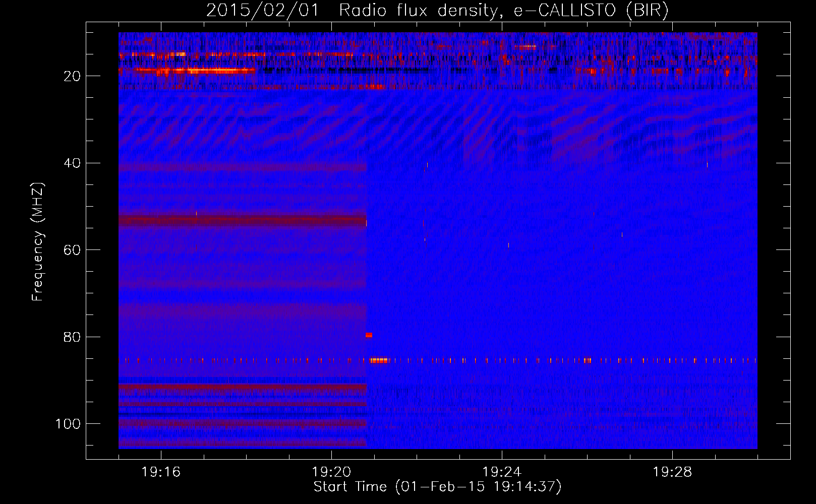This screenshot has height=504, width=816.
Task: Click the 19:20 time tick label
Action: [x=331, y=472]
